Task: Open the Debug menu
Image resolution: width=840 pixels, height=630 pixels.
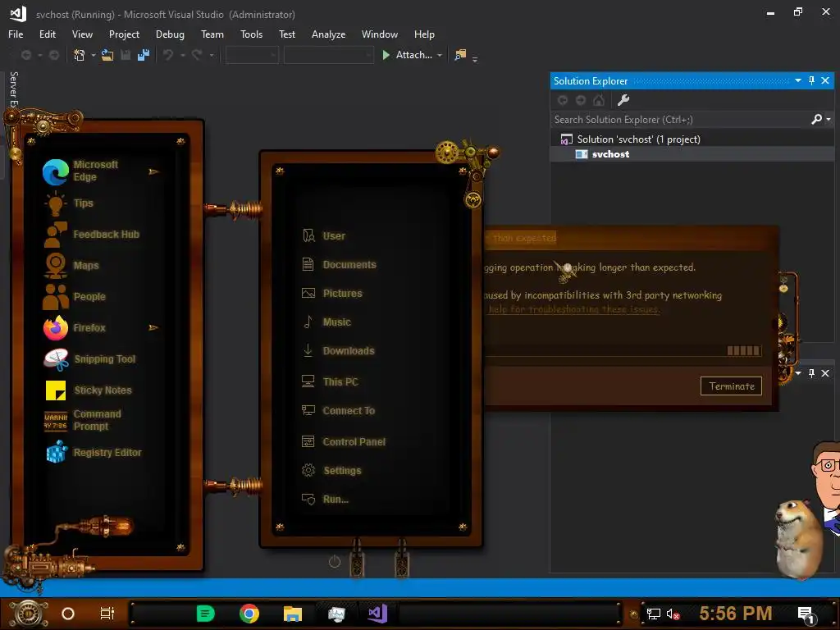Action: [x=170, y=34]
